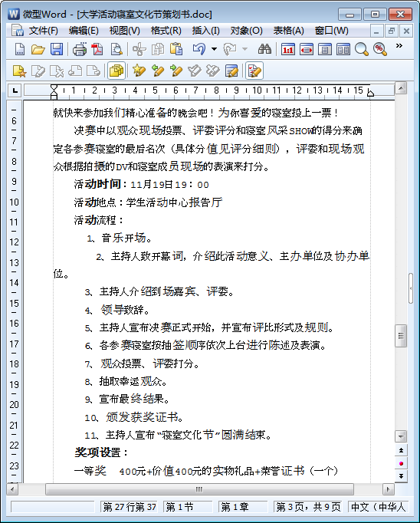The height and width of the screenshot is (523, 420).
Task: Open the 插入(I) menu
Action: [x=205, y=31]
